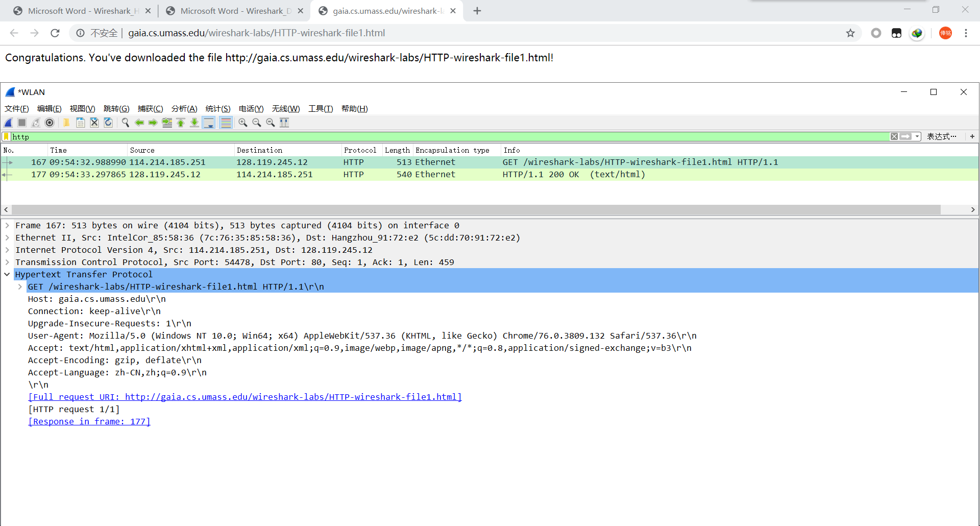Open a new browser tab

tap(477, 11)
